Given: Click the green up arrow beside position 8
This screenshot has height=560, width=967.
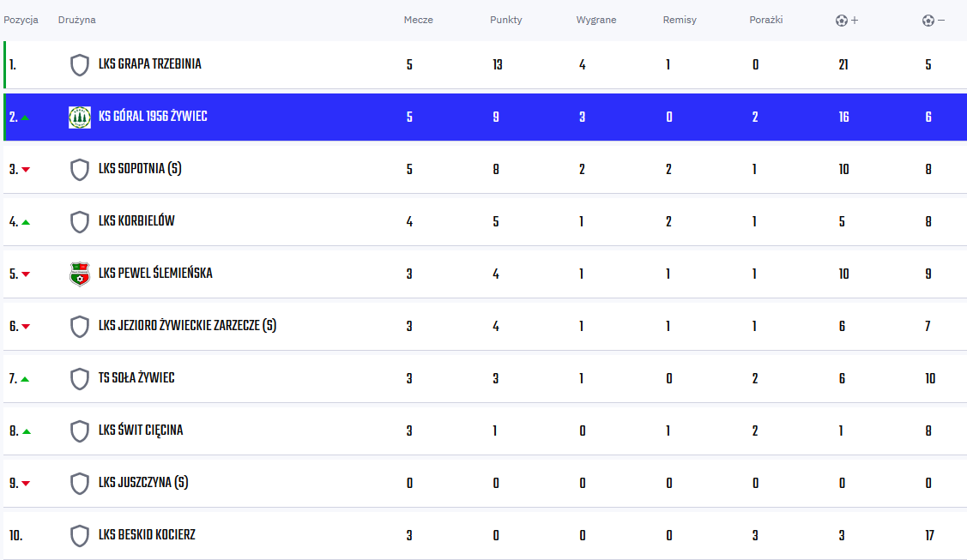Looking at the screenshot, I should click(x=27, y=432).
